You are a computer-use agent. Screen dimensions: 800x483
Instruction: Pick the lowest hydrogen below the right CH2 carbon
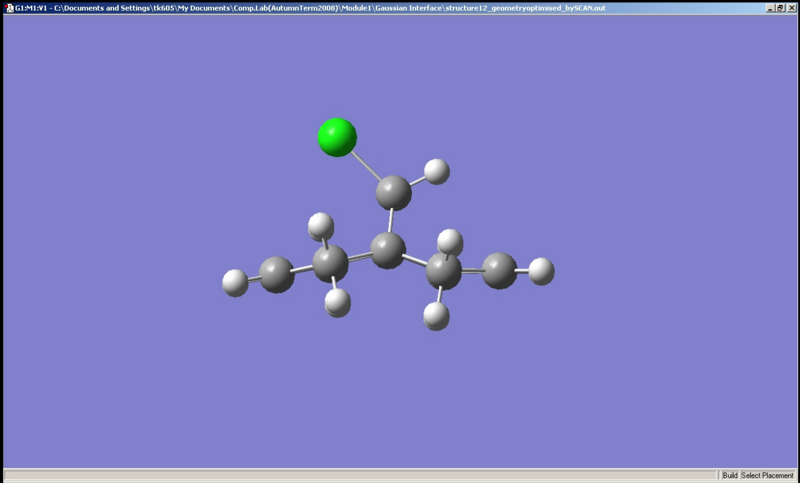pyautogui.click(x=436, y=316)
